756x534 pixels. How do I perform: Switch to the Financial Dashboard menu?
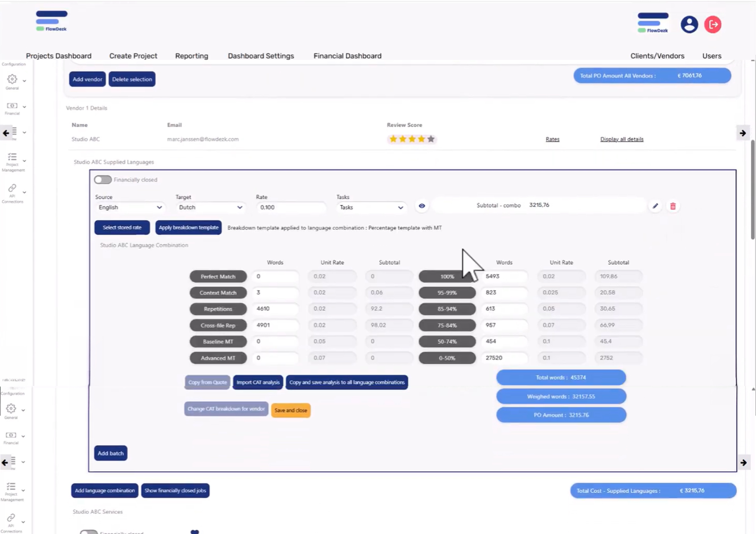click(x=347, y=56)
